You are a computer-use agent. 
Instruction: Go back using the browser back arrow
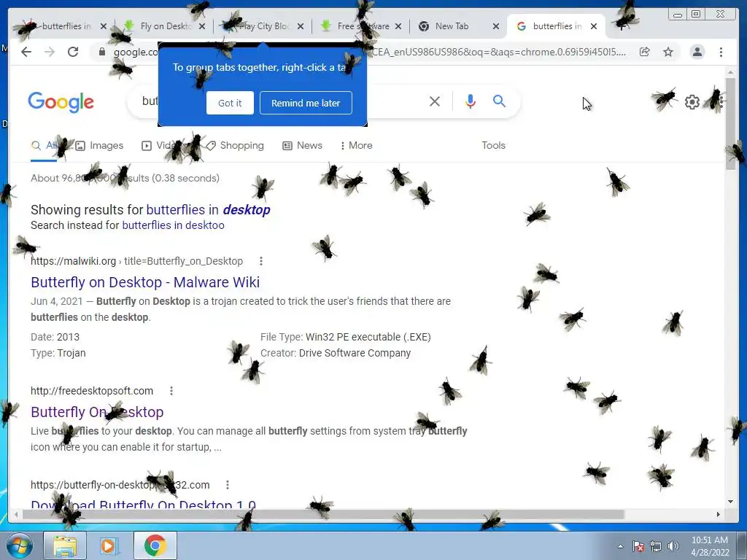click(x=26, y=52)
